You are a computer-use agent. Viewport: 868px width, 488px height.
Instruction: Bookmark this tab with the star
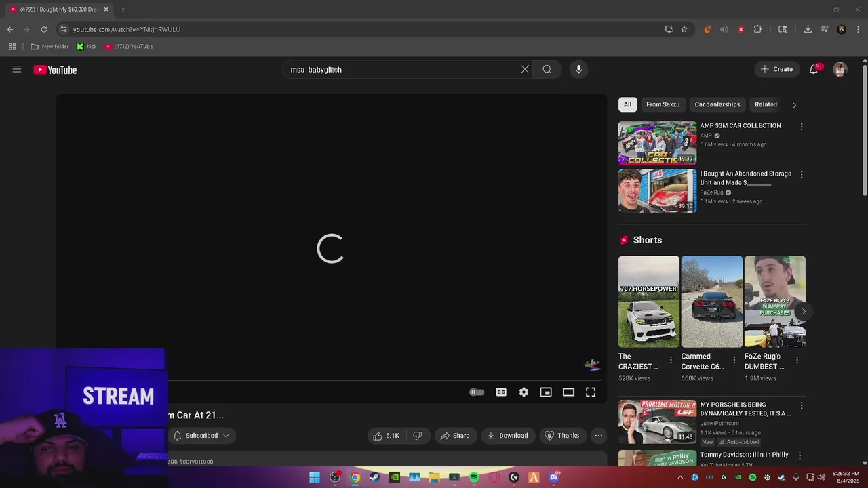tap(684, 29)
